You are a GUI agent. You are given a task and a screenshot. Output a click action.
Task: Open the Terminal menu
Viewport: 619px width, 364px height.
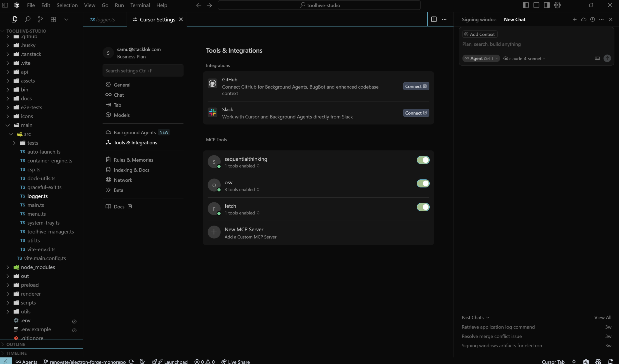tap(140, 5)
